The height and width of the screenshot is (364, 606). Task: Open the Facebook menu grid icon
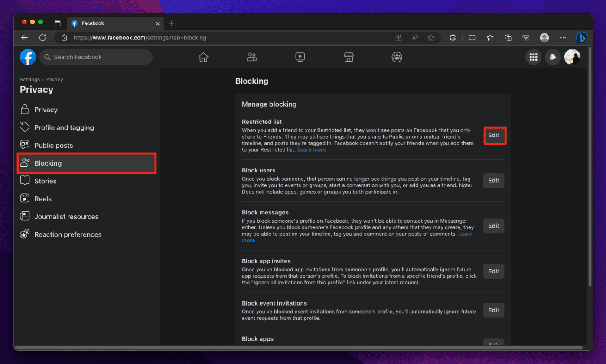coord(533,57)
